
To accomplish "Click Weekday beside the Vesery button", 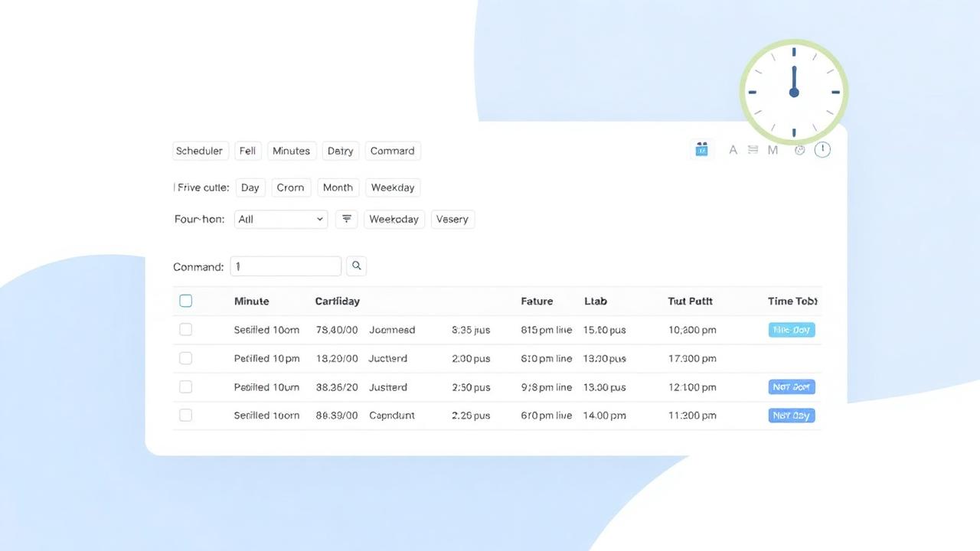I will pyautogui.click(x=394, y=219).
